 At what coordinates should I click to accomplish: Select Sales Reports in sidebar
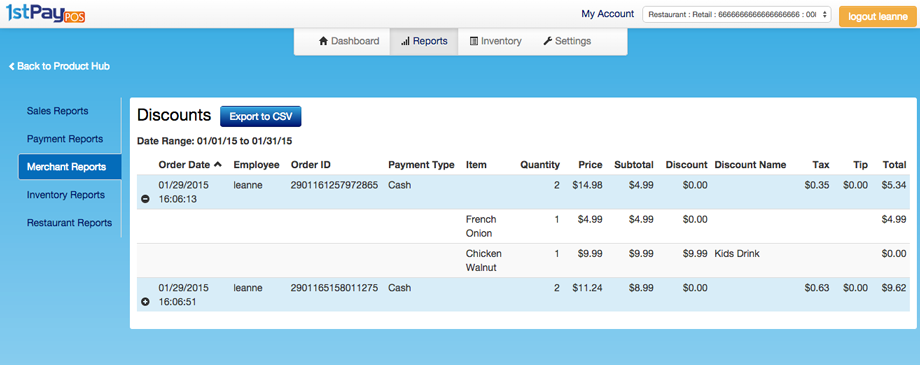tap(58, 111)
